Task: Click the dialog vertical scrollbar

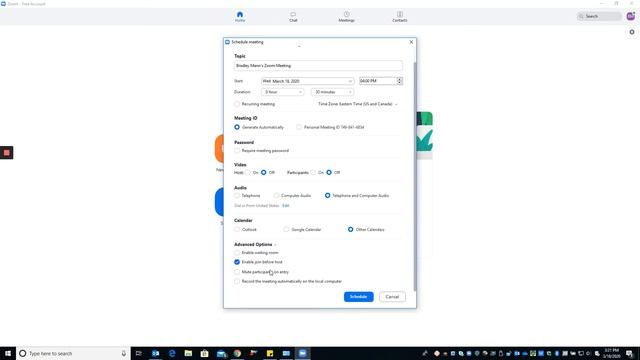Action: [x=415, y=176]
